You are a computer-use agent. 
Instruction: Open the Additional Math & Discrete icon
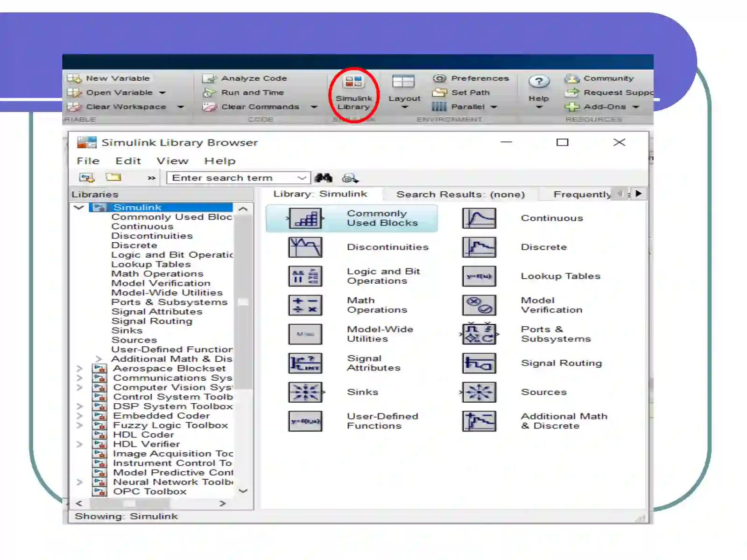(x=479, y=421)
